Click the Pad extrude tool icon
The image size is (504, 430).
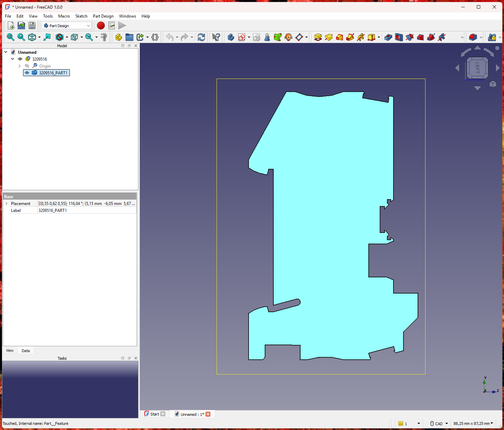318,37
